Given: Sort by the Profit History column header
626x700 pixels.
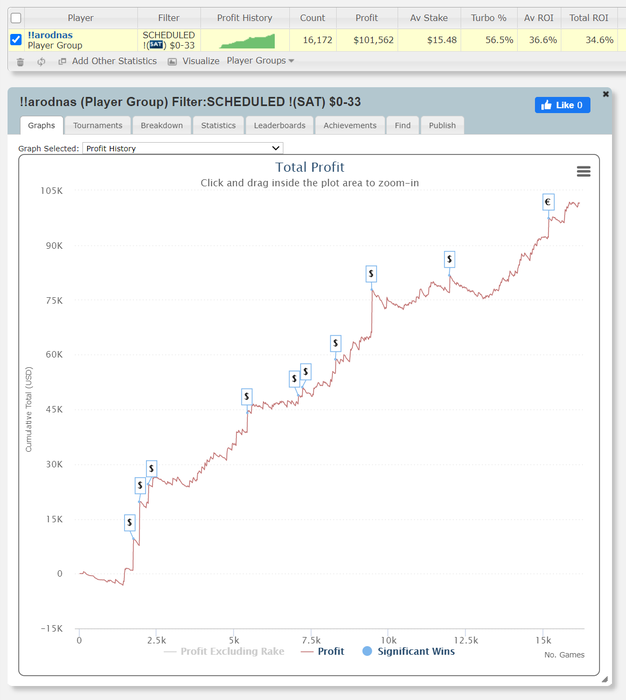Looking at the screenshot, I should point(245,18).
